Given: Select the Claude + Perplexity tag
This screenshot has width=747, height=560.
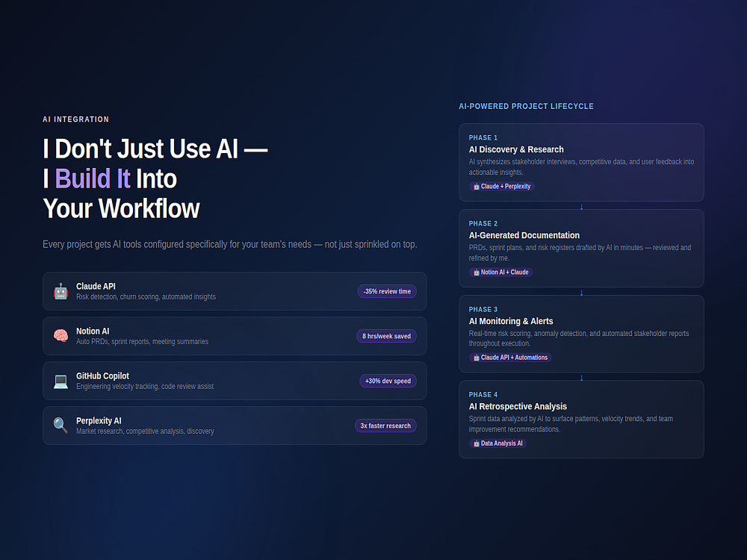Looking at the screenshot, I should (502, 187).
